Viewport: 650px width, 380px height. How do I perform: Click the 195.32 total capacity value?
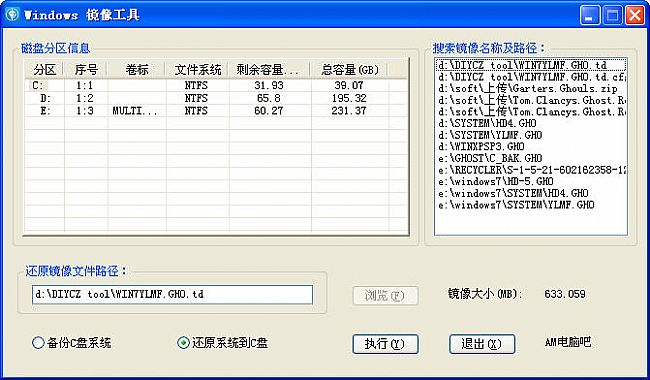pos(349,98)
